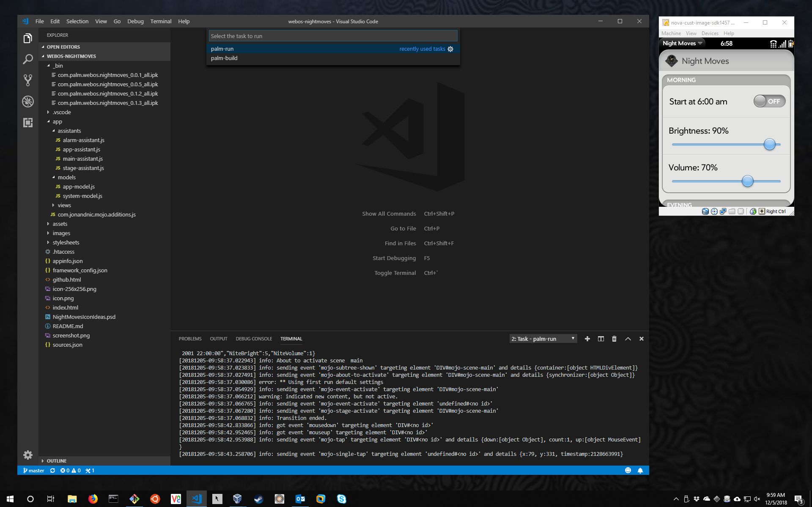Open the Terminal menu

point(161,21)
